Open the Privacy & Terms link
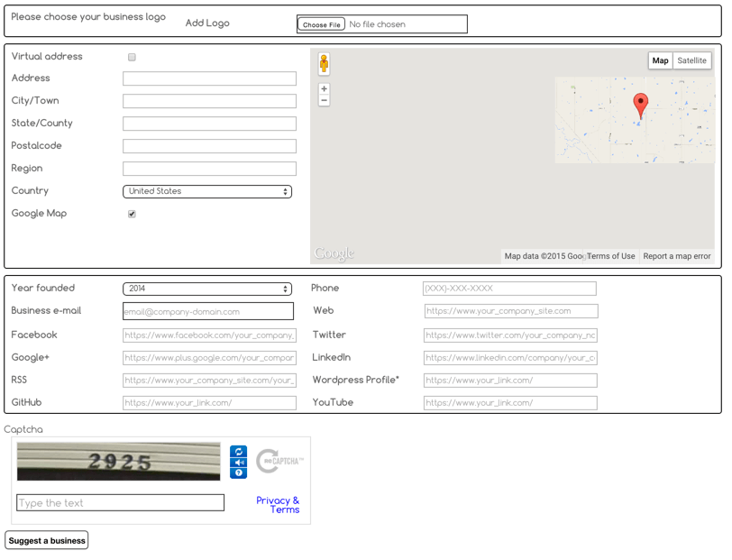732x560 pixels. [278, 505]
